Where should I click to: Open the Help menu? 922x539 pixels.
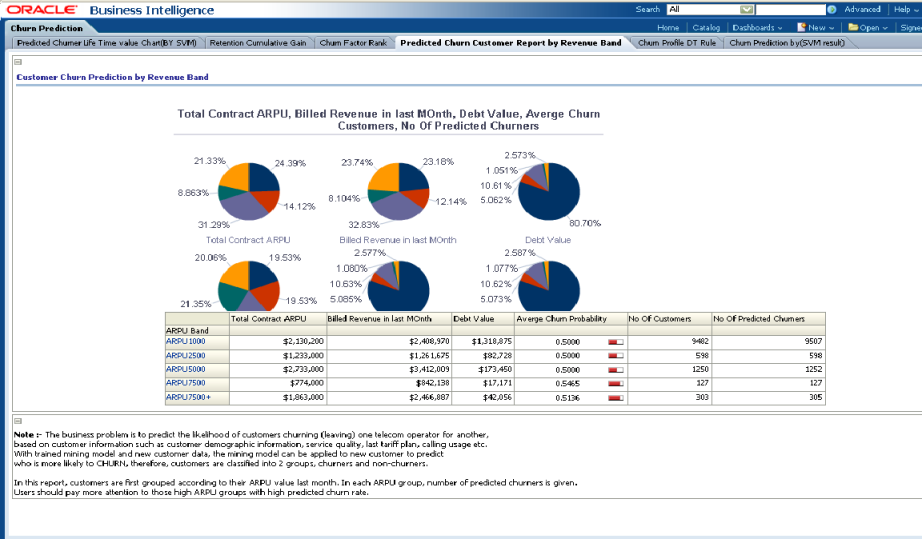(x=906, y=9)
